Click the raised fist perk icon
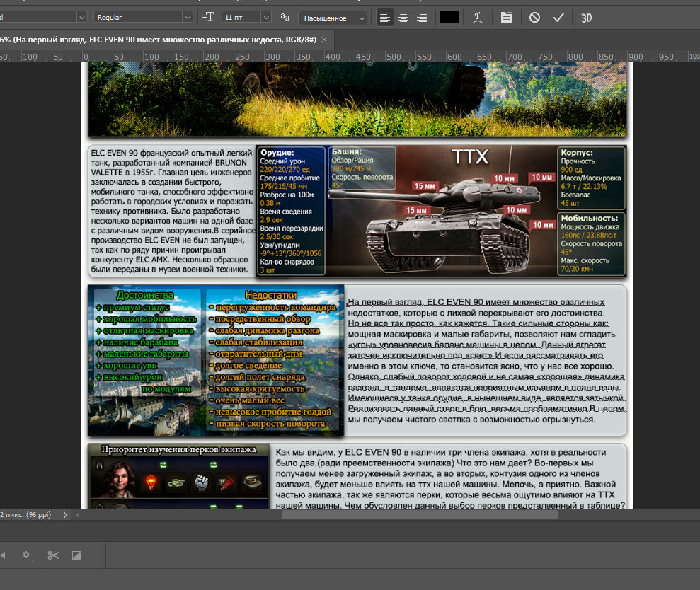700x590 pixels. 202,482
